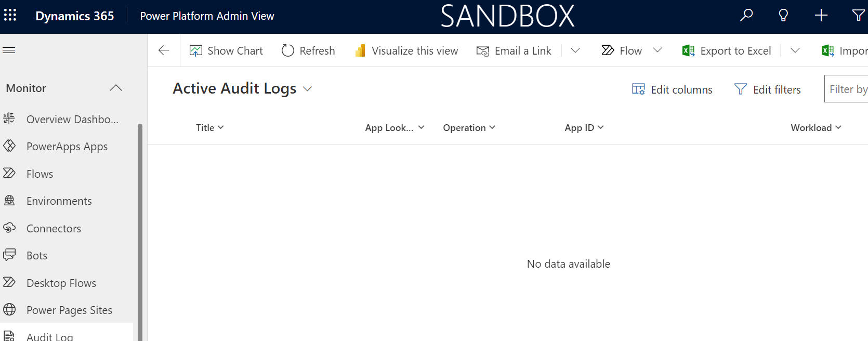Open the quick create plus icon

click(x=821, y=15)
